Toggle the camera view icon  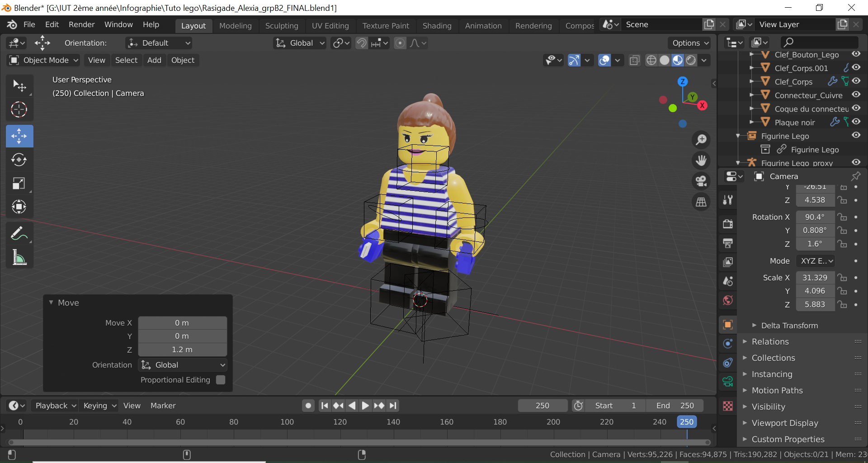pos(701,181)
